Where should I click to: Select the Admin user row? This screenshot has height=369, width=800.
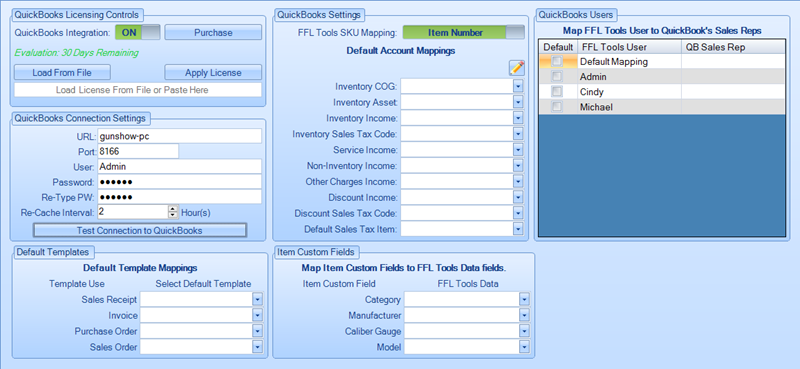pyautogui.click(x=662, y=77)
